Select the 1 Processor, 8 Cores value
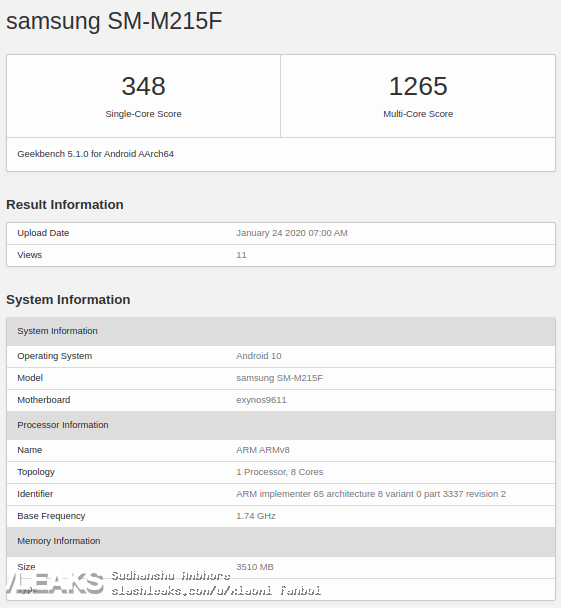Image resolution: width=561 pixels, height=608 pixels. [280, 472]
